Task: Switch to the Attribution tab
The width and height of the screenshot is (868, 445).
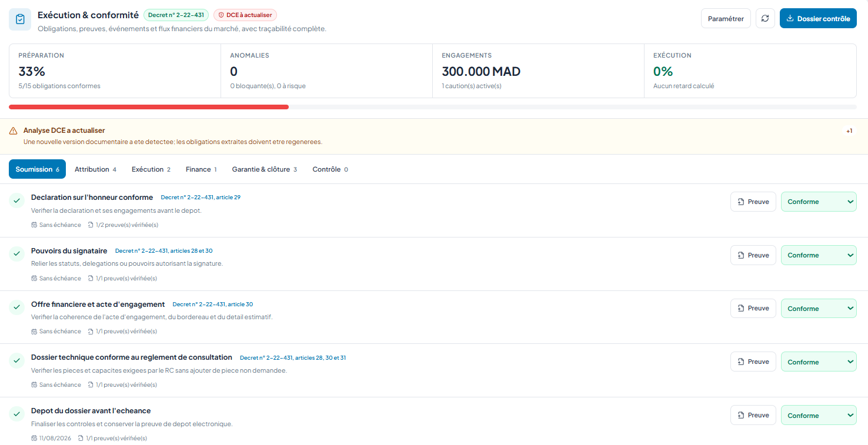Action: [x=95, y=169]
